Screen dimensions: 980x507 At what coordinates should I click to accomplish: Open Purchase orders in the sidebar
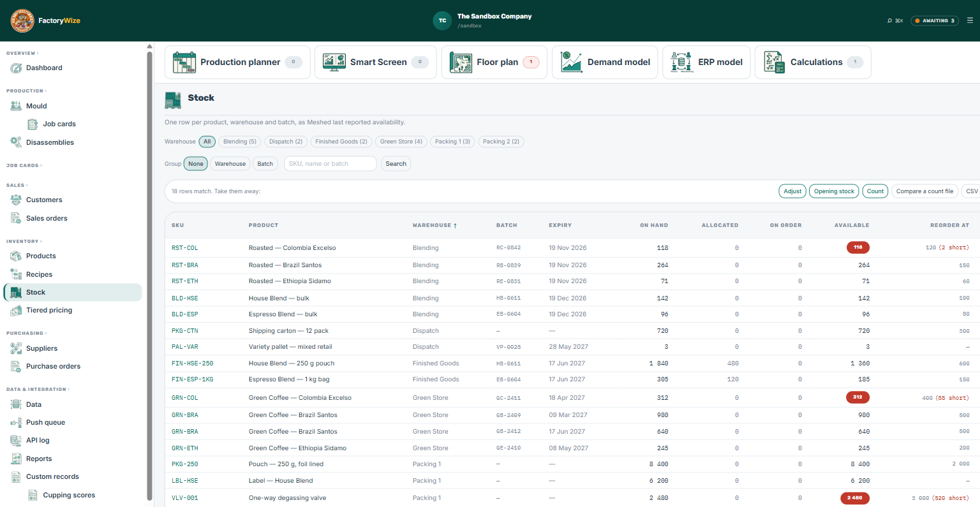click(x=73, y=366)
